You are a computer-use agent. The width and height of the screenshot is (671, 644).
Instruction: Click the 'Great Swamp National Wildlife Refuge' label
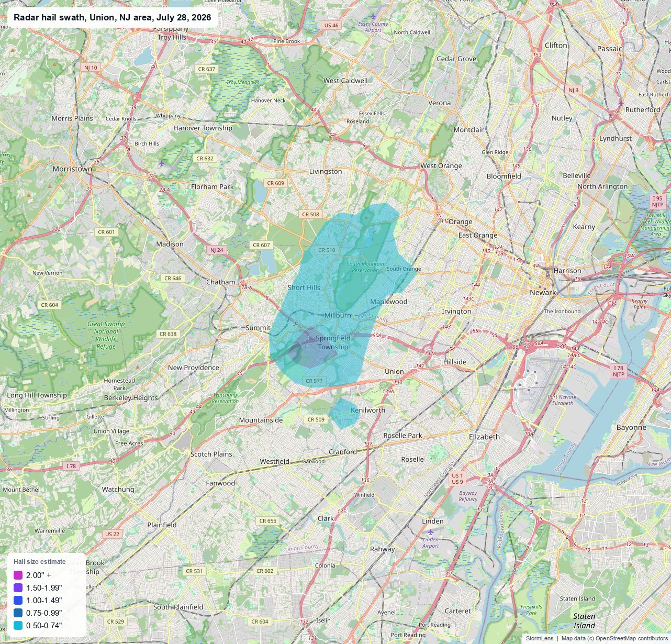point(106,335)
